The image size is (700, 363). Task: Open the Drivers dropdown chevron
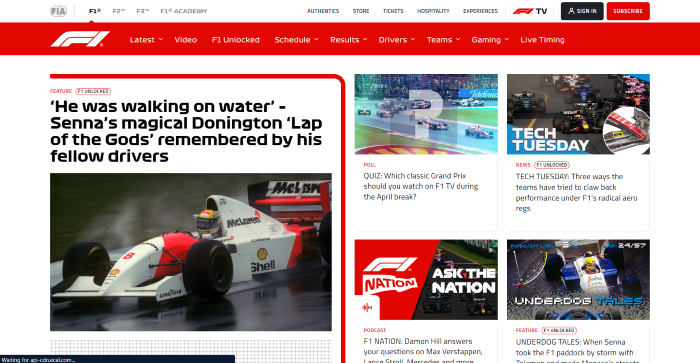(x=413, y=39)
